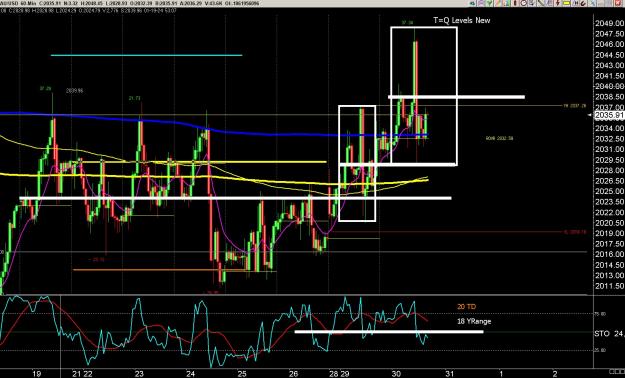Click date label 30 on time axis
Screen dimensions: 625x378
tap(396, 374)
